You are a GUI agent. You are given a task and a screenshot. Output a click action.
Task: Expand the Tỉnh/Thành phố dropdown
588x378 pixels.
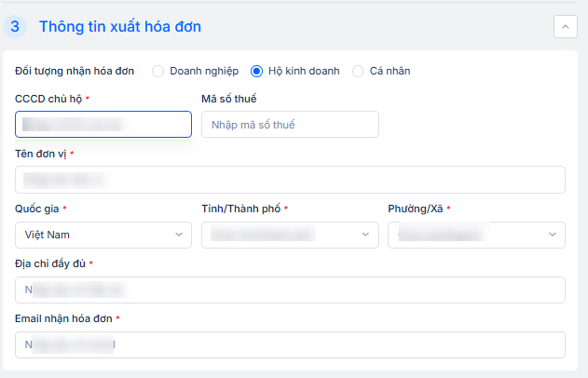pos(290,235)
